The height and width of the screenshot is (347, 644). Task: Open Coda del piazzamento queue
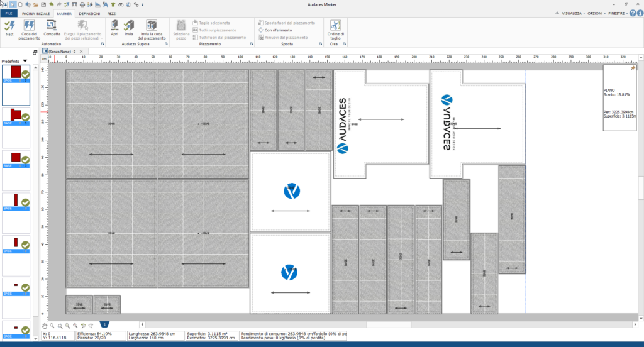pos(29,30)
